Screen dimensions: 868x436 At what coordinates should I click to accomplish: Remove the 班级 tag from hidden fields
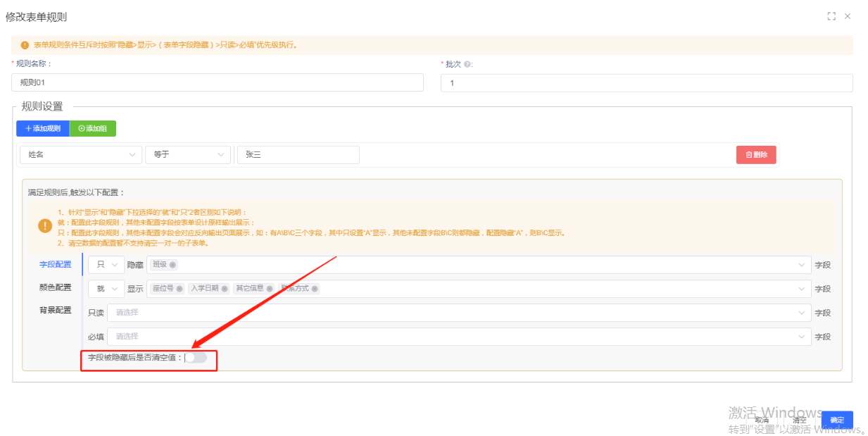(172, 265)
